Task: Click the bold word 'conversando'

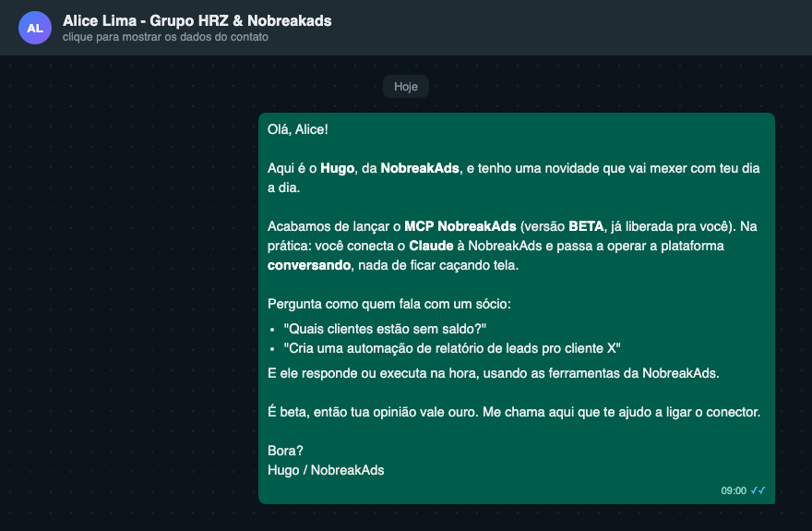Action: tap(309, 265)
